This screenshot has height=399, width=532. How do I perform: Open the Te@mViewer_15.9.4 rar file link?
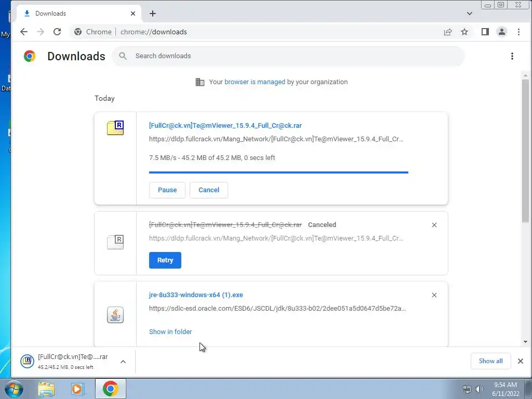[x=225, y=126]
